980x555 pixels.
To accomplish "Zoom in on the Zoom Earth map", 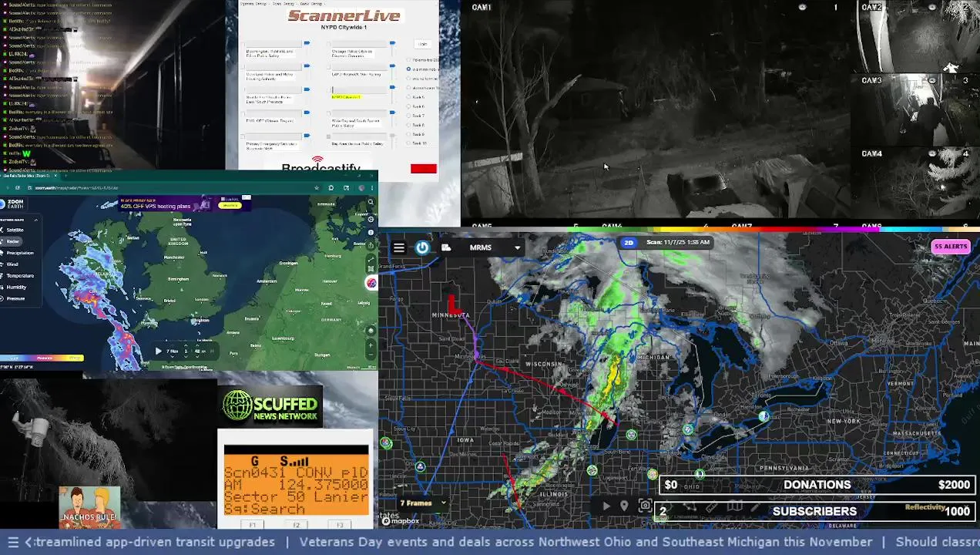I will point(371,345).
